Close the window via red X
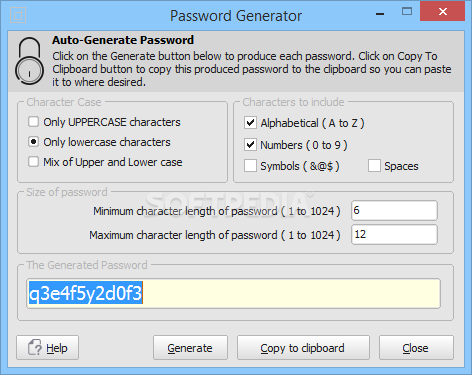472x375 pixels. pos(443,12)
